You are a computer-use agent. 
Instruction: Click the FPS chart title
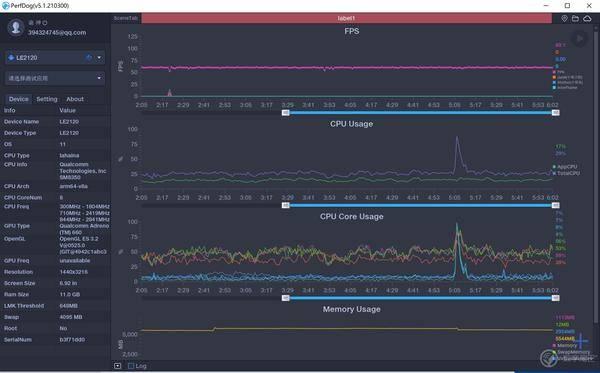point(352,31)
